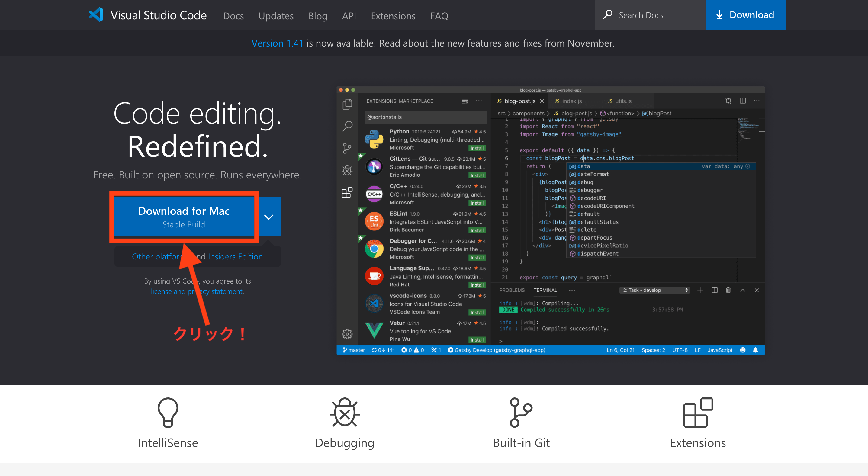Click the errors and warnings count in the status bar
The image size is (868, 476).
click(x=413, y=350)
